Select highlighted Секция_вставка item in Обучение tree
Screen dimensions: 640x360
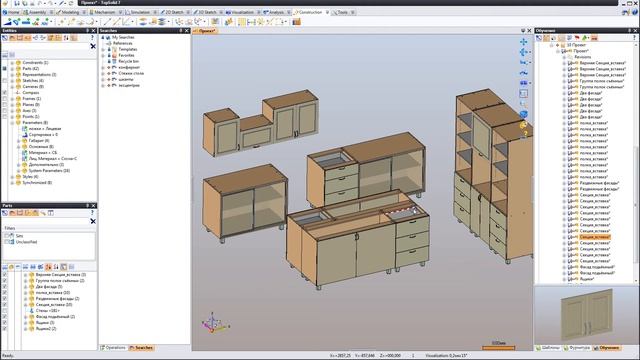(595, 237)
